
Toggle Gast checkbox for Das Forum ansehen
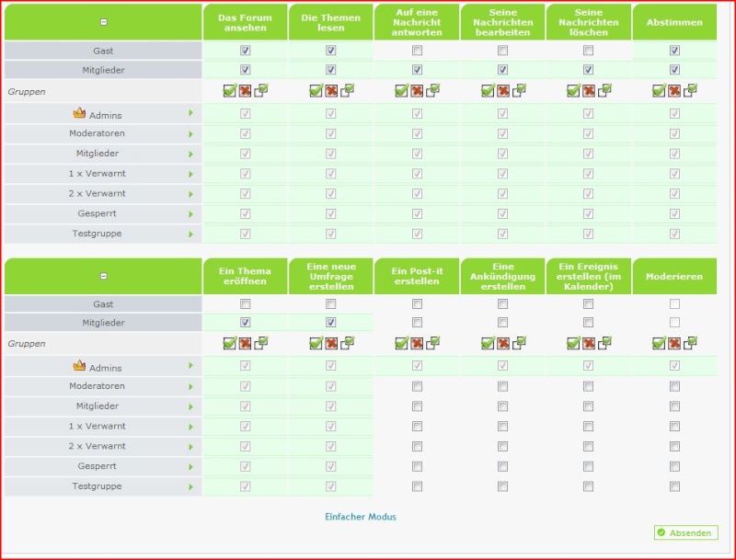[x=245, y=51]
